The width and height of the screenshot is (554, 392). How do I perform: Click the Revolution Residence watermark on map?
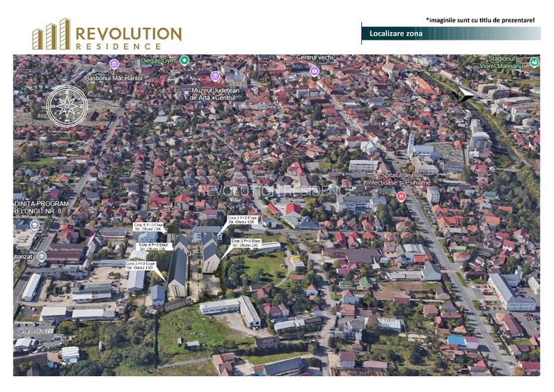click(x=277, y=190)
